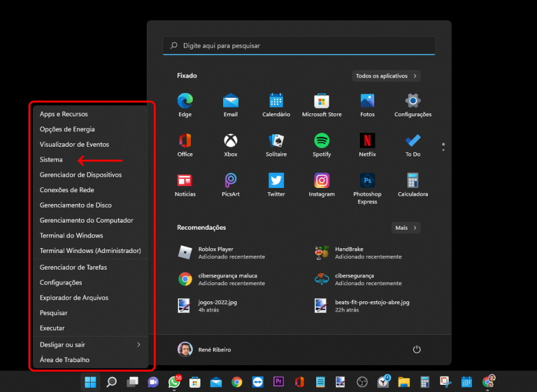Screen dimensions: 537x392
Task: Select Sistema in the context menu
Action: coord(91,159)
